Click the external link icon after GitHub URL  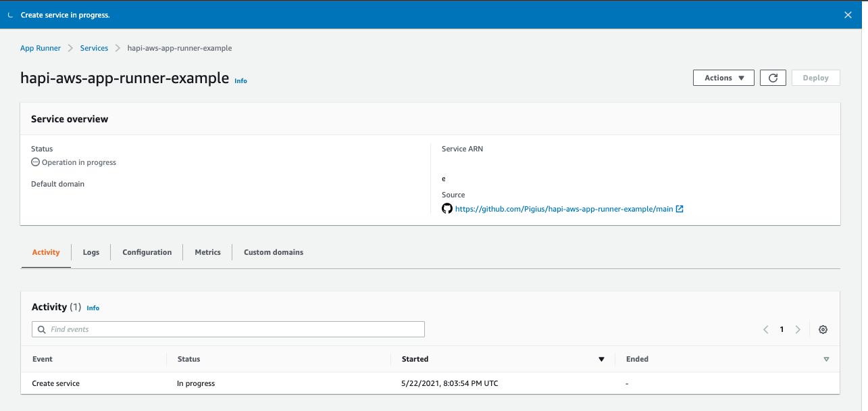[x=680, y=209]
